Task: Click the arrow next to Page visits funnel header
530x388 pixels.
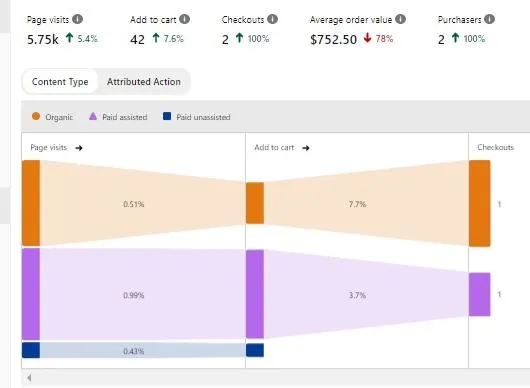Action: pyautogui.click(x=79, y=148)
